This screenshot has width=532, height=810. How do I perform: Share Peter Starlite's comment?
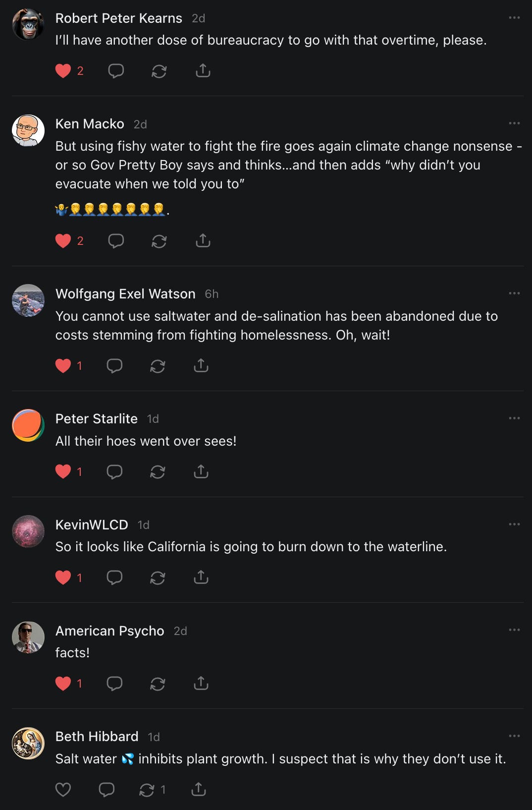tap(201, 471)
